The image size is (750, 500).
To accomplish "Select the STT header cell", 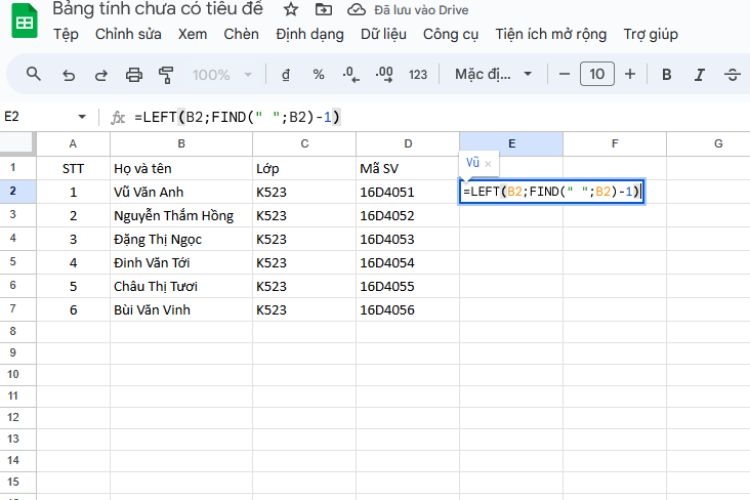I will pyautogui.click(x=73, y=168).
